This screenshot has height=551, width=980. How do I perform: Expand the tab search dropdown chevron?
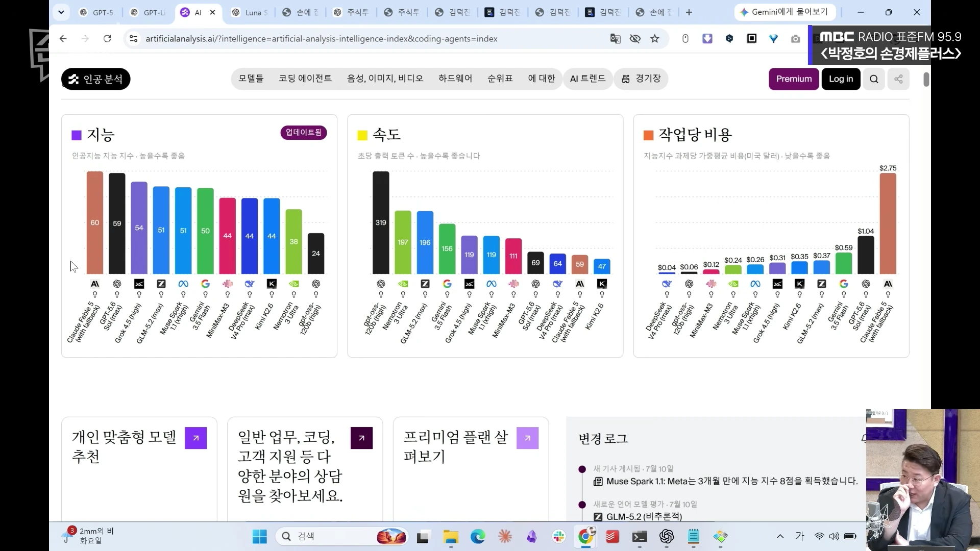pos(61,12)
